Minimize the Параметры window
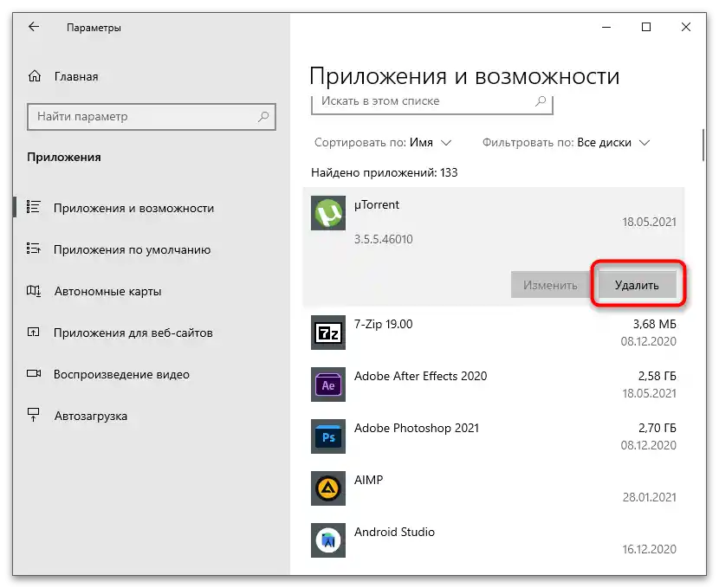This screenshot has width=719, height=588. coord(606,27)
